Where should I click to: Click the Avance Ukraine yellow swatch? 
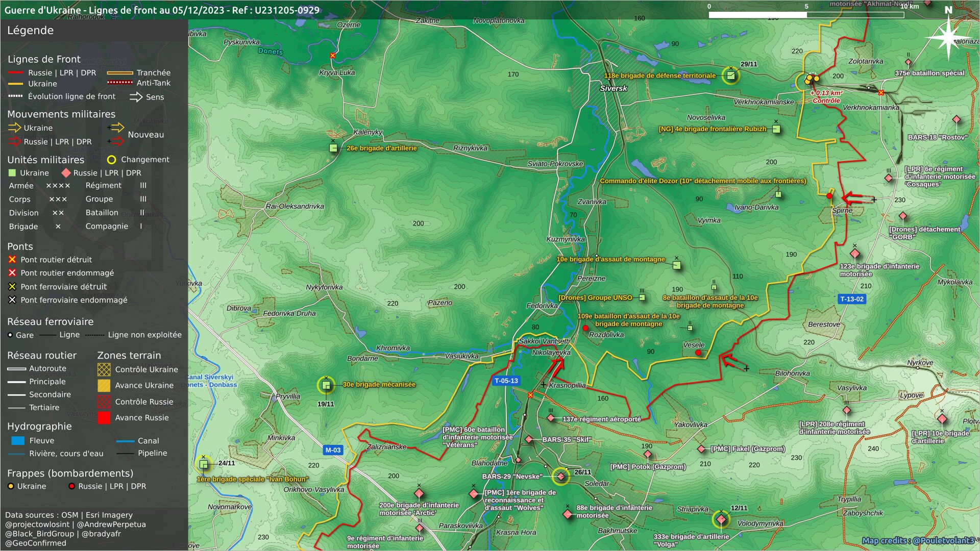[x=104, y=385]
